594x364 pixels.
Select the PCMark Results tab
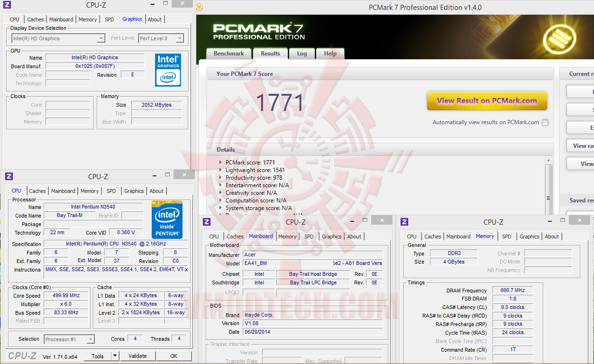270,54
